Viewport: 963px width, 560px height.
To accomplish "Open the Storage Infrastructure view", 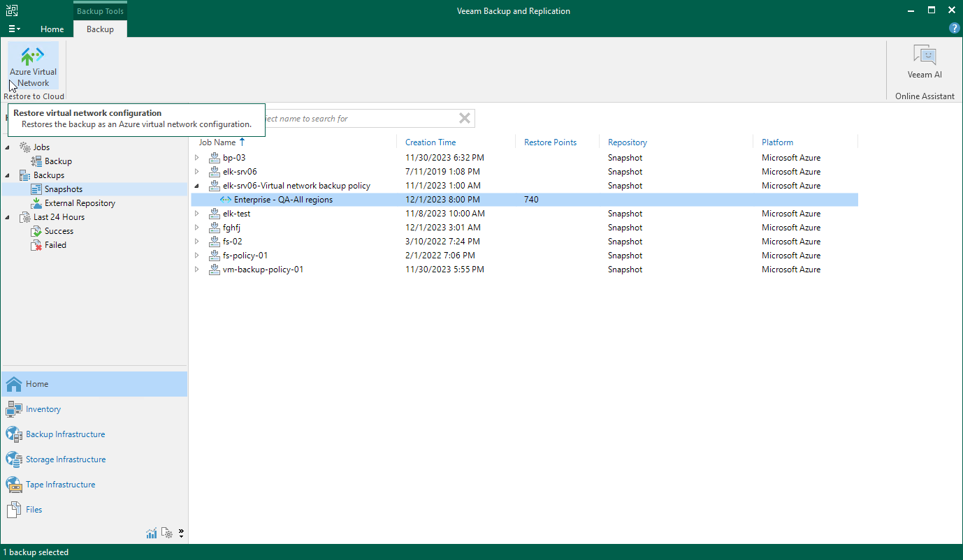I will pos(94,459).
